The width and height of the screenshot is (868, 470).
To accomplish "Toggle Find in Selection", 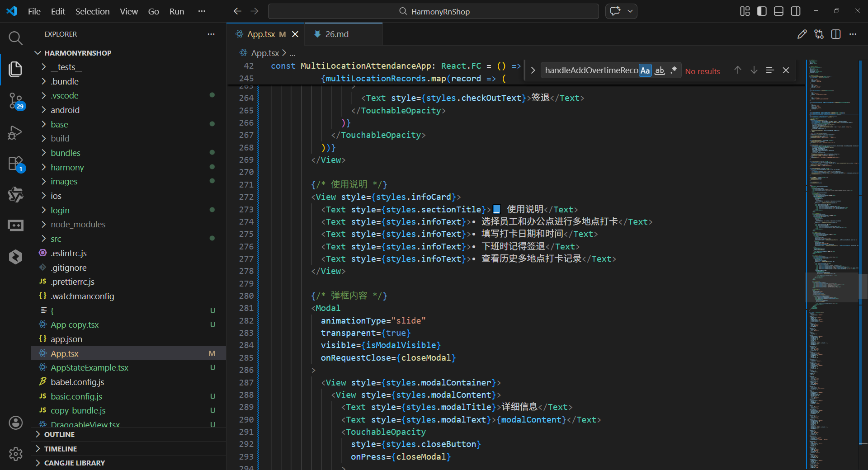I will (x=770, y=70).
